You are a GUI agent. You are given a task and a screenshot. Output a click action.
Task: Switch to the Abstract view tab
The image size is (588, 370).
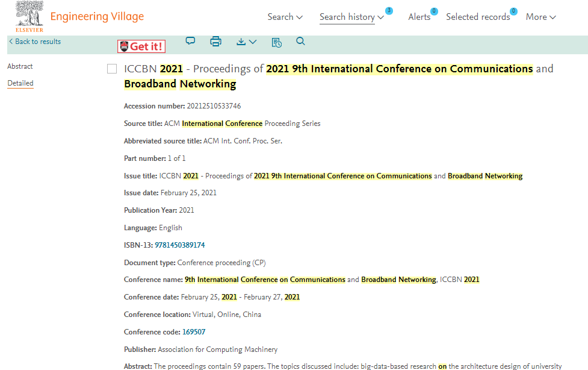pos(20,66)
